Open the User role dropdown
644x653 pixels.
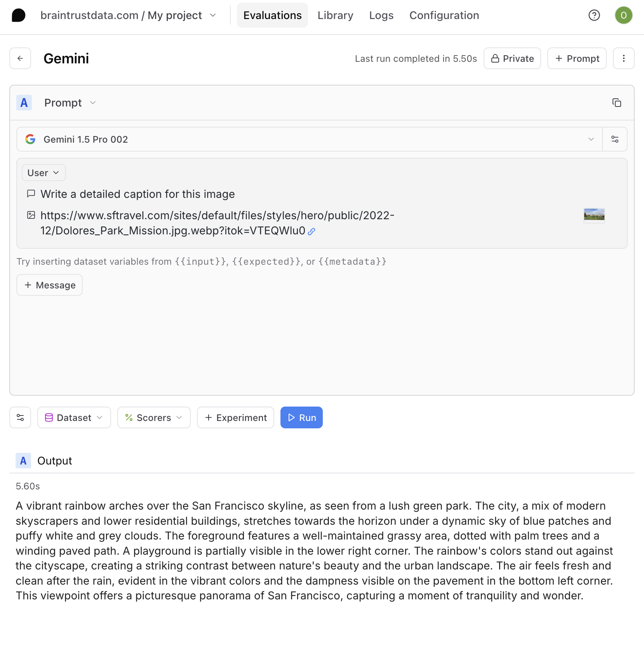(44, 173)
